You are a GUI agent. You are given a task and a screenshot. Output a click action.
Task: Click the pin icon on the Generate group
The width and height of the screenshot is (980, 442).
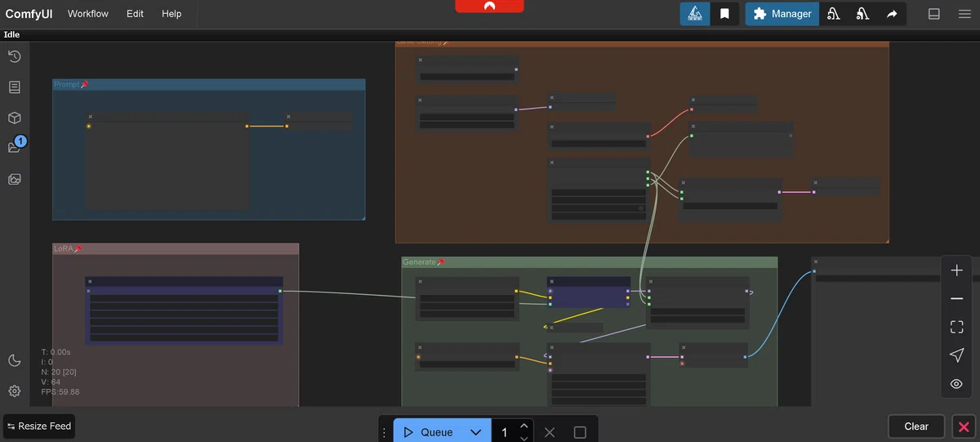click(x=441, y=262)
